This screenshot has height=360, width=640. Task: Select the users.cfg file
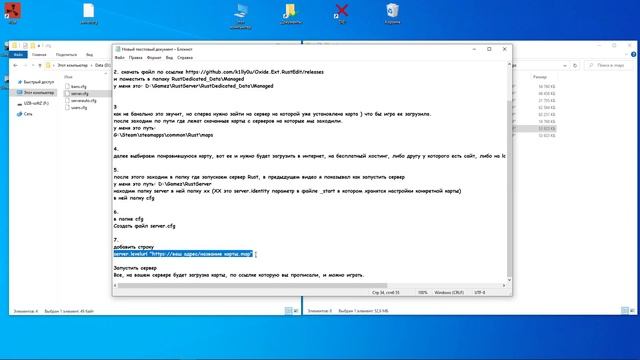pyautogui.click(x=76, y=107)
